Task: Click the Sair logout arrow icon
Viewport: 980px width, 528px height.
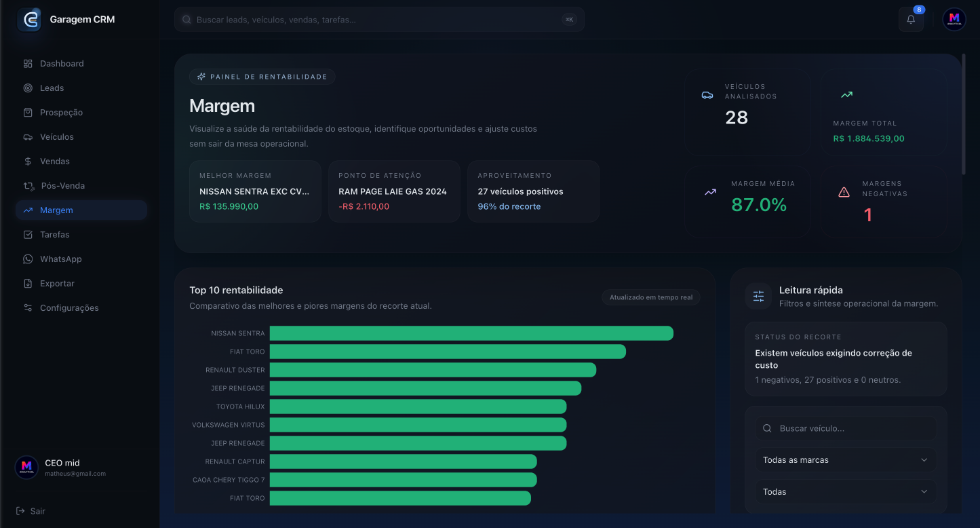Action: (x=20, y=511)
